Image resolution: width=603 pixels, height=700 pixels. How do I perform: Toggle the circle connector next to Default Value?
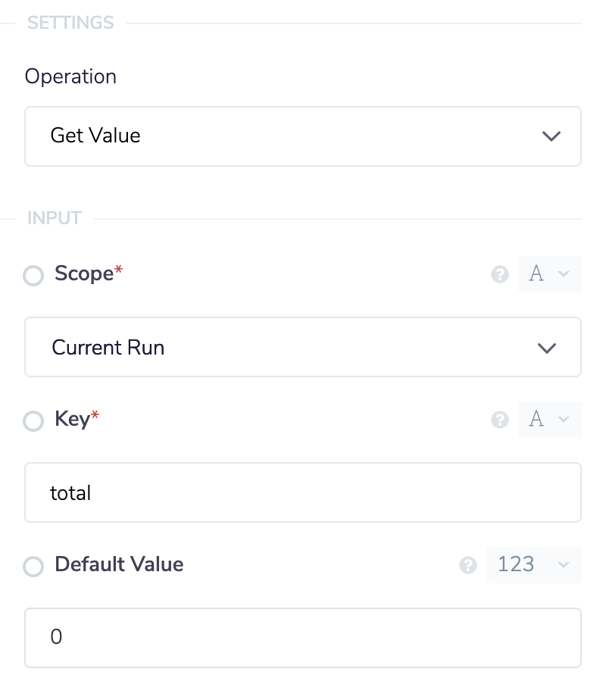coord(33,567)
